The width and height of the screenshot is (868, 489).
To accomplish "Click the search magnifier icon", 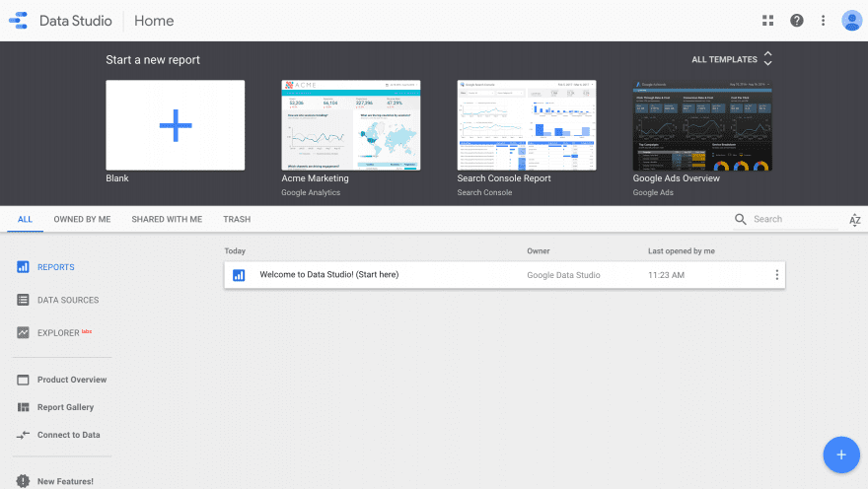I will pyautogui.click(x=741, y=220).
